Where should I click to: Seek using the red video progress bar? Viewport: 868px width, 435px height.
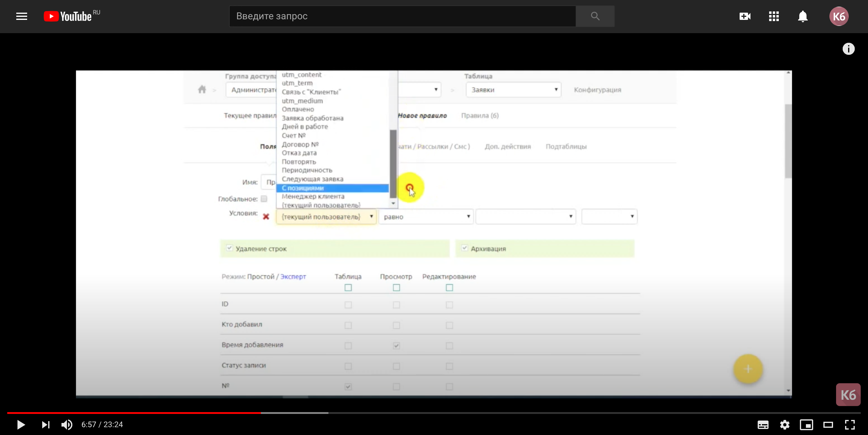click(x=135, y=413)
